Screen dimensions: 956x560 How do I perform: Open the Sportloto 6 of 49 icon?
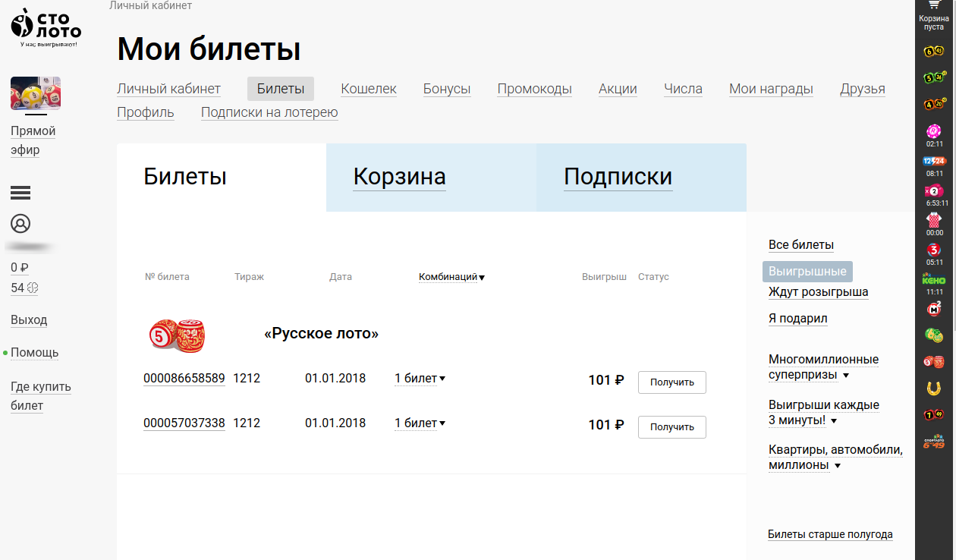point(934,441)
